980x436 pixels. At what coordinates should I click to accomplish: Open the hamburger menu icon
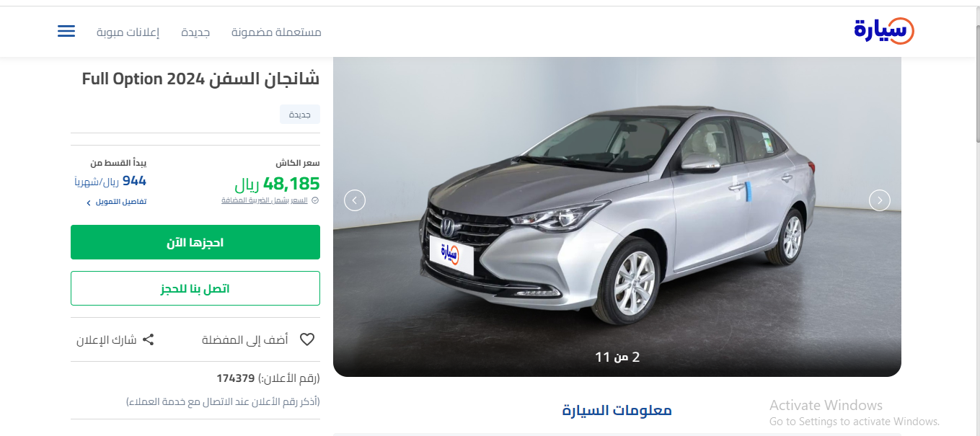click(66, 32)
